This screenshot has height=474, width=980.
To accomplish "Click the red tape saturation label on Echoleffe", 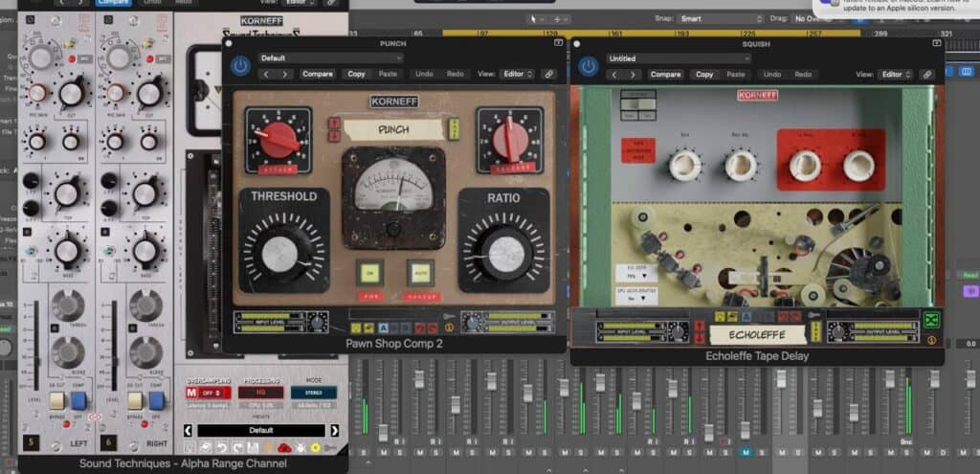I will pyautogui.click(x=638, y=151).
